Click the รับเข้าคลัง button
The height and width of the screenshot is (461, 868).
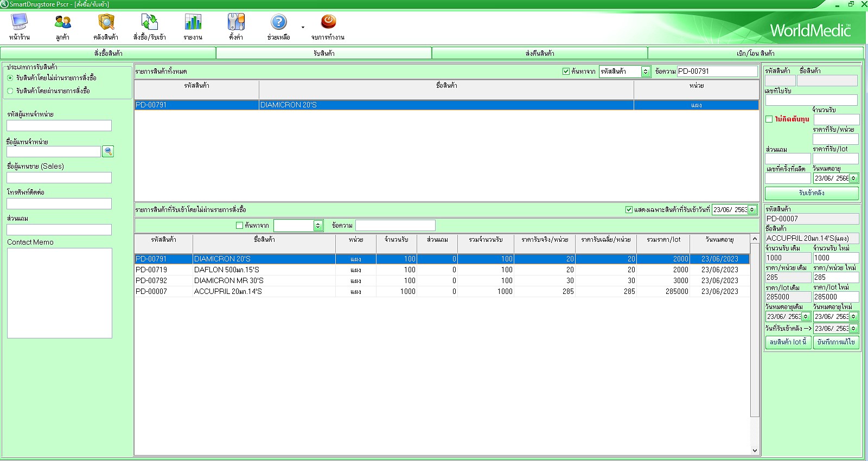[x=812, y=193]
